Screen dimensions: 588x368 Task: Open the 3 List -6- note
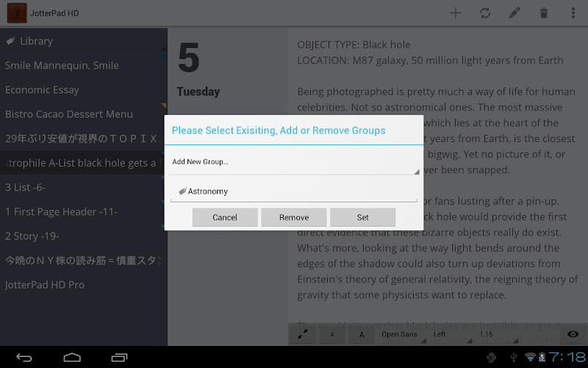coord(83,188)
